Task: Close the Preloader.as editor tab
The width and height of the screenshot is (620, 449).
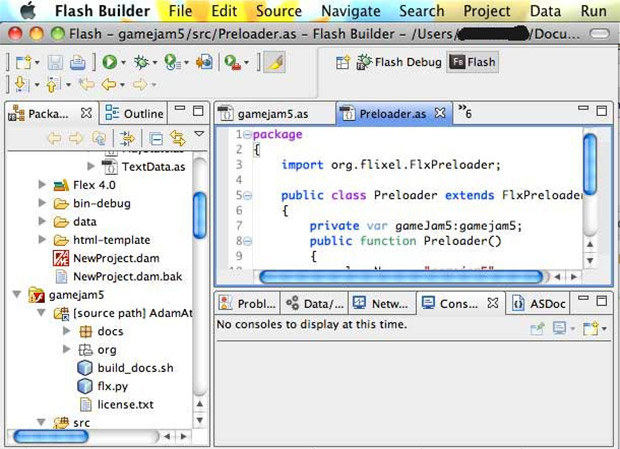Action: (440, 113)
